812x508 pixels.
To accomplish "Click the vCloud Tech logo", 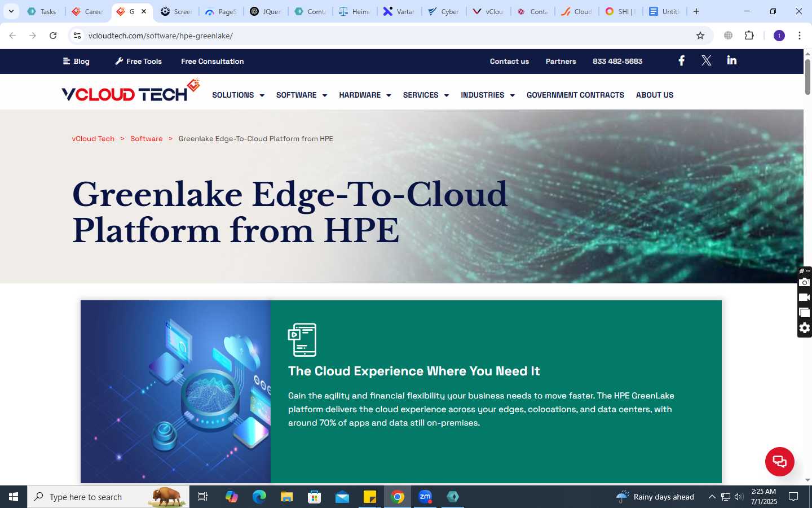I will [x=131, y=91].
